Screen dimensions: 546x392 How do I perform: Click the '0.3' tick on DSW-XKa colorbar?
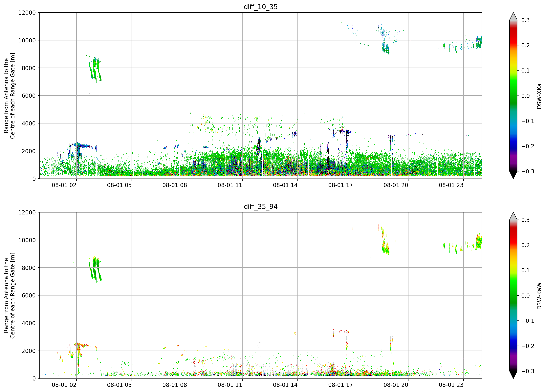(x=526, y=20)
